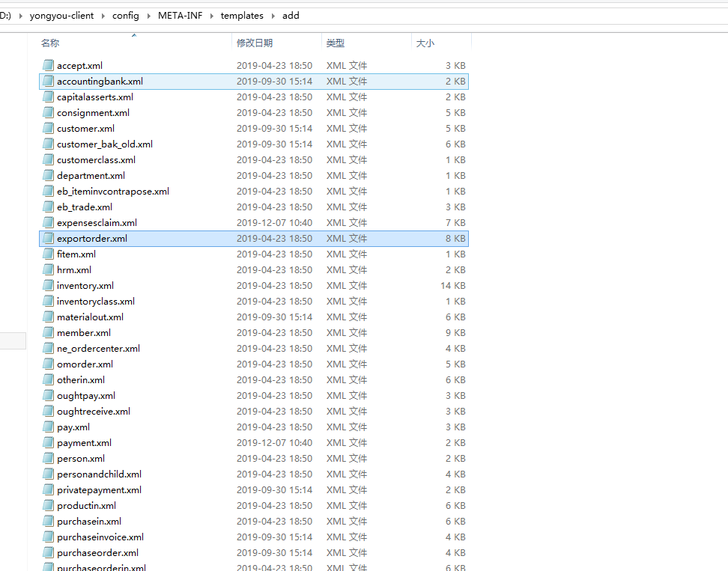Viewport: 728px width, 571px height.
Task: Select the personandchild.xml file name
Action: [x=99, y=474]
